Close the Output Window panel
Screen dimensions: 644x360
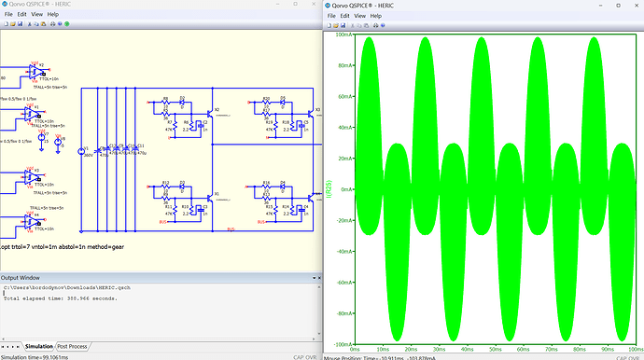point(319,278)
